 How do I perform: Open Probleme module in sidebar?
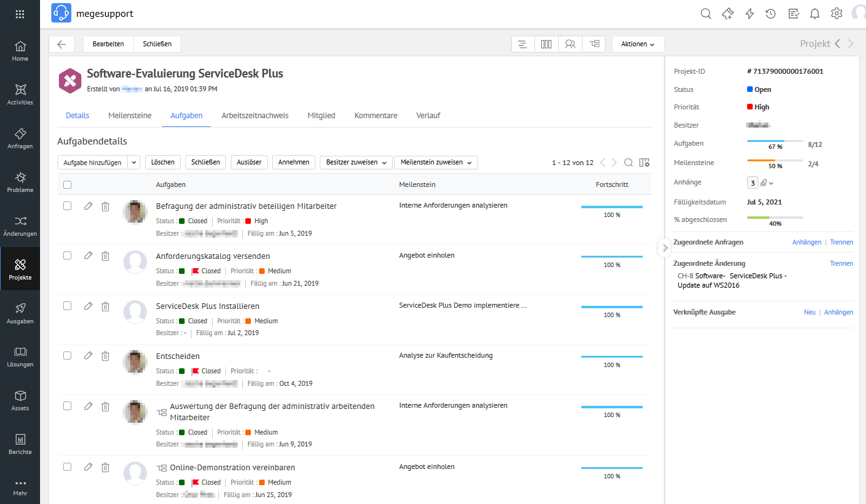pos(20,183)
